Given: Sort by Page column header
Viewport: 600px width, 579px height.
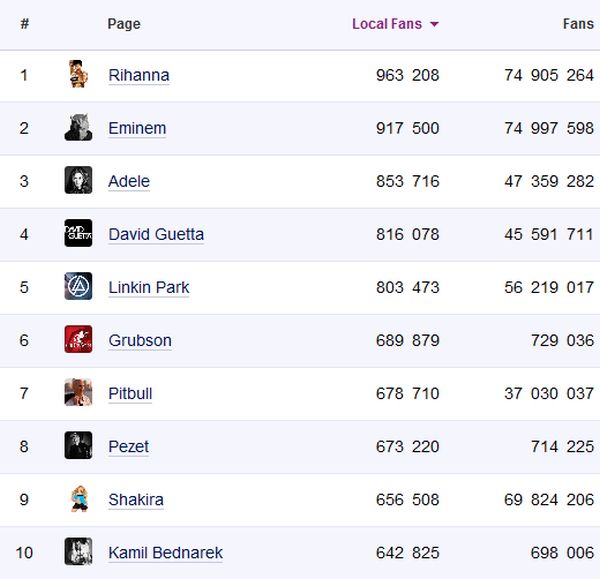Looking at the screenshot, I should point(124,24).
